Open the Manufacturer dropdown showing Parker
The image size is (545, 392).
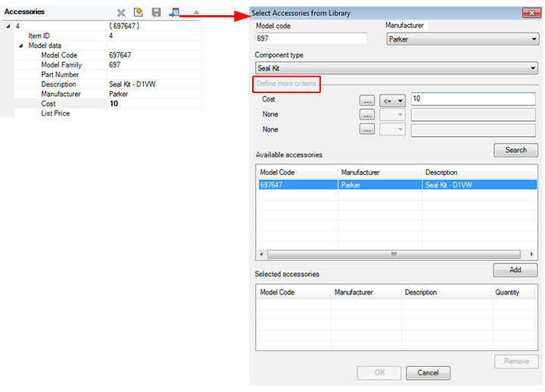pos(462,39)
